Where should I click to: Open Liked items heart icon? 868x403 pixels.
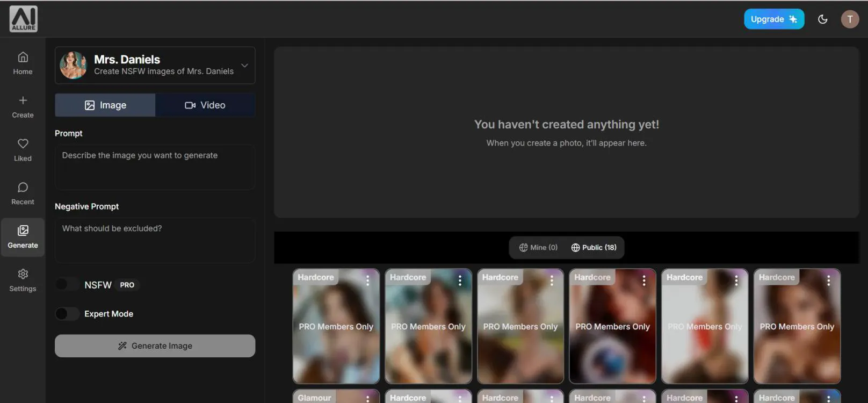click(x=23, y=150)
